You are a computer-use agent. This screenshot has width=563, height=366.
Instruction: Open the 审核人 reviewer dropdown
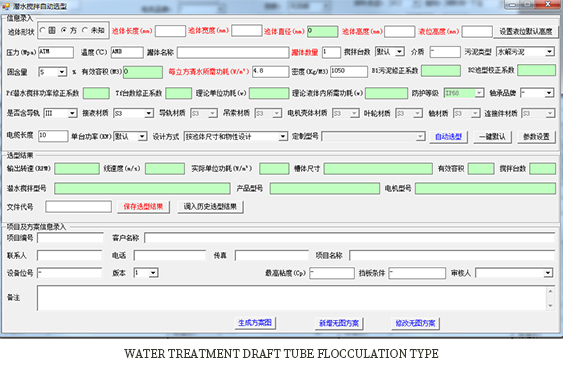coord(514,273)
